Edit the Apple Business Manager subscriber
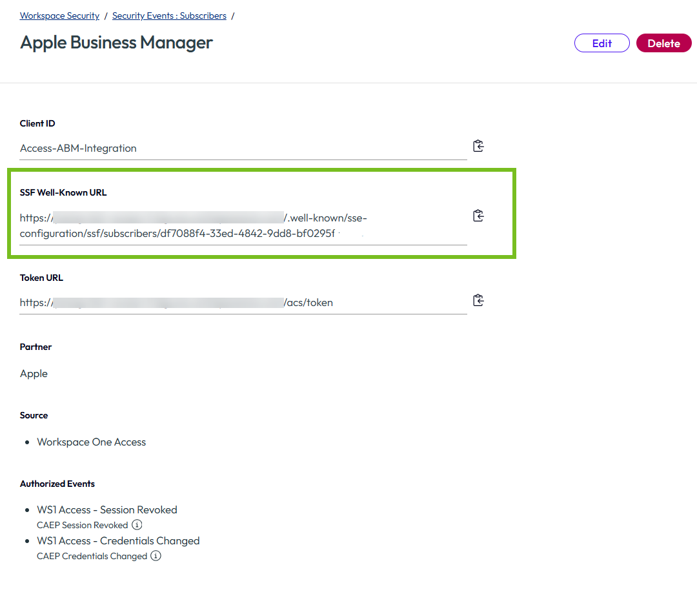 pyautogui.click(x=602, y=43)
